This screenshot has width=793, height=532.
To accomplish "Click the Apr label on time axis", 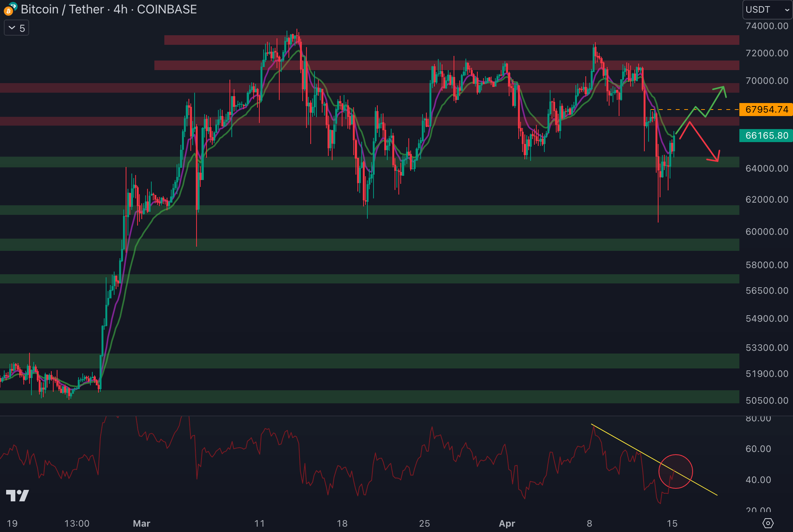I will 507,523.
